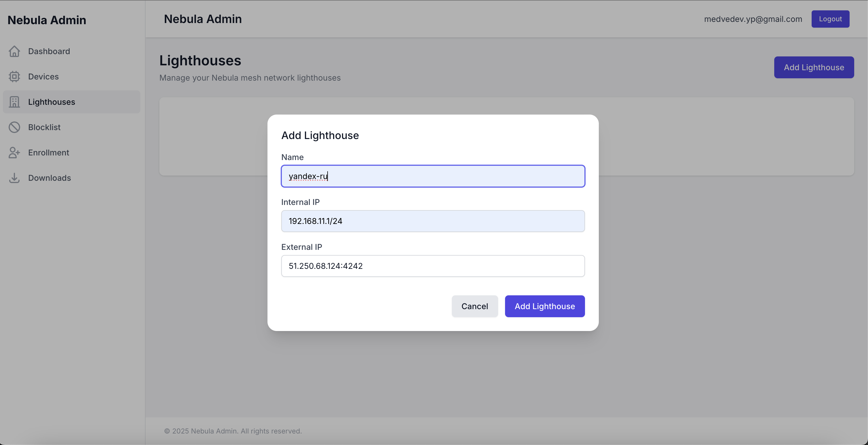The width and height of the screenshot is (868, 445).
Task: Click the Downloads arrow icon
Action: tap(14, 178)
